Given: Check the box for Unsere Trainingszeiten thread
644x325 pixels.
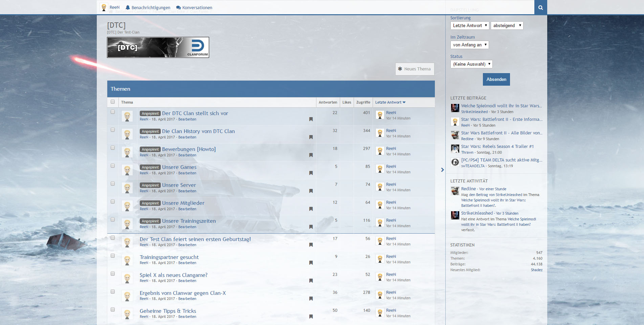Looking at the screenshot, I should (x=113, y=219).
